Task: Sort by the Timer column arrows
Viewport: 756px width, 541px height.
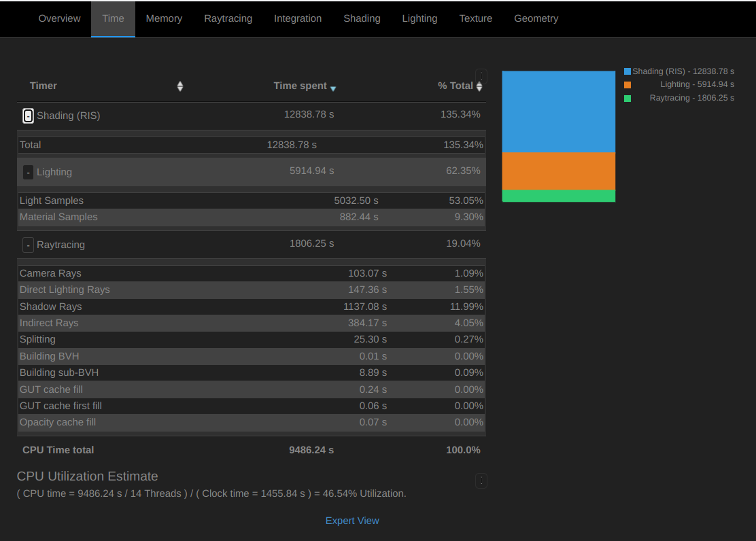Action: [180, 86]
